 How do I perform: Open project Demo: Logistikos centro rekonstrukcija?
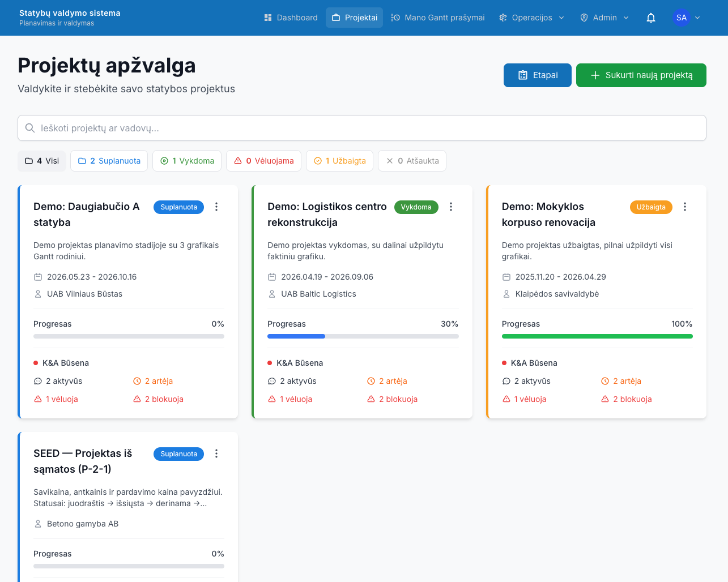pos(327,215)
